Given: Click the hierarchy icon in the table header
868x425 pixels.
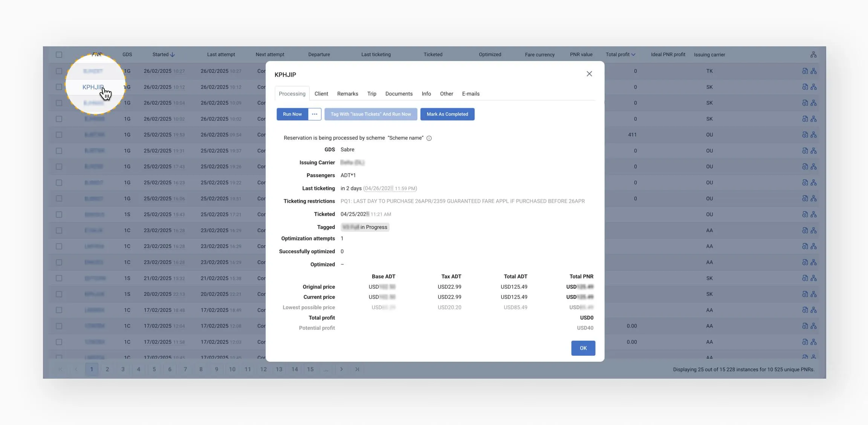Looking at the screenshot, I should click(x=813, y=54).
